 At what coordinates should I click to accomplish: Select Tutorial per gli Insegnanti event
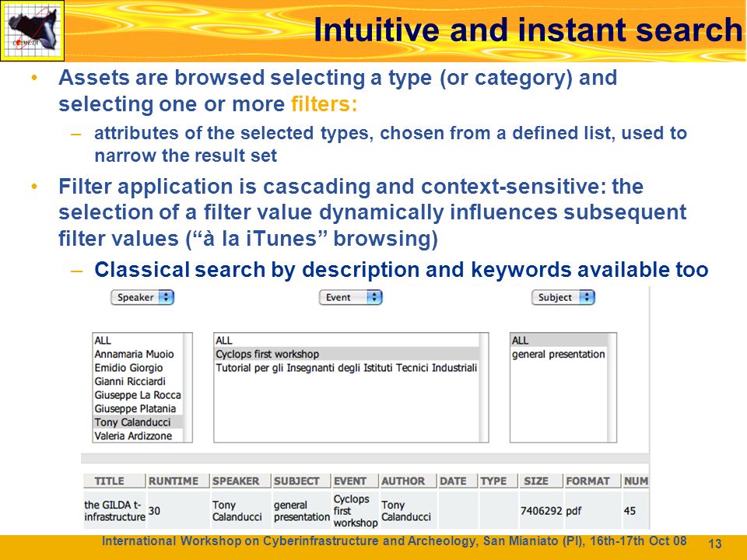click(x=346, y=368)
